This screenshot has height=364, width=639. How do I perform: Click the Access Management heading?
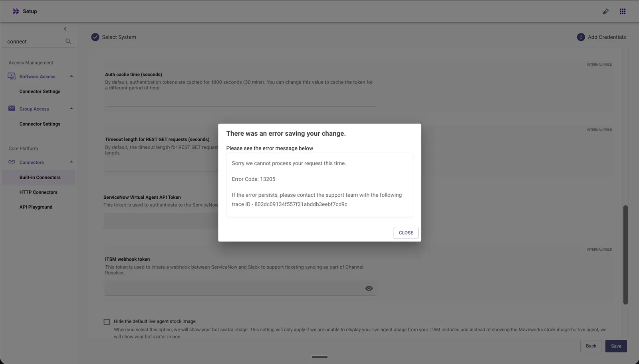[x=31, y=63]
